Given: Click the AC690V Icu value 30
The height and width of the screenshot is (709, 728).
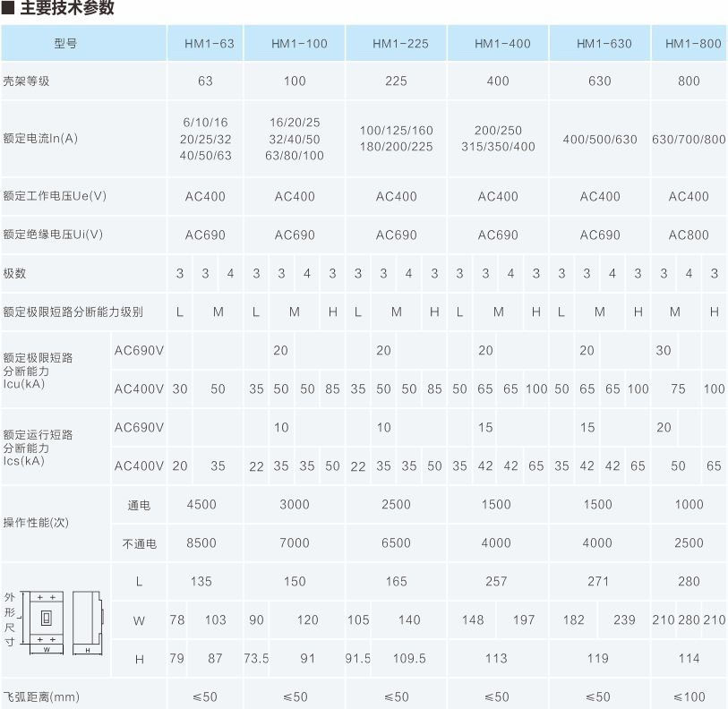Looking at the screenshot, I should pyautogui.click(x=664, y=351).
